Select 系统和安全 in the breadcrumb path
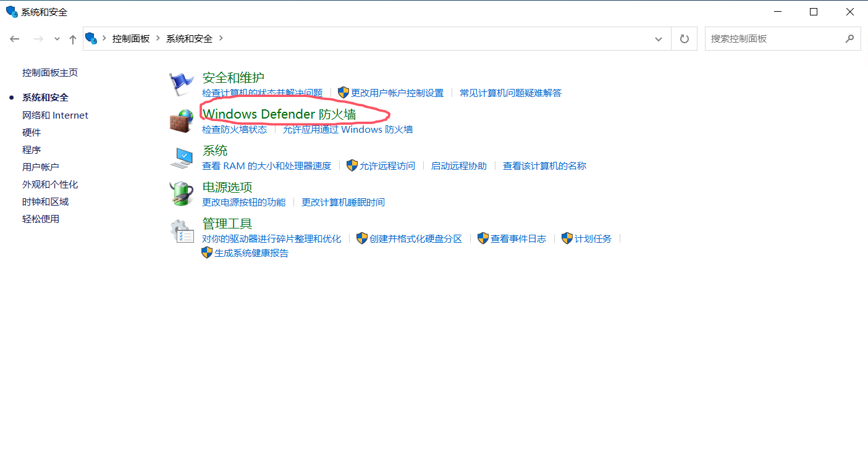 [x=189, y=38]
